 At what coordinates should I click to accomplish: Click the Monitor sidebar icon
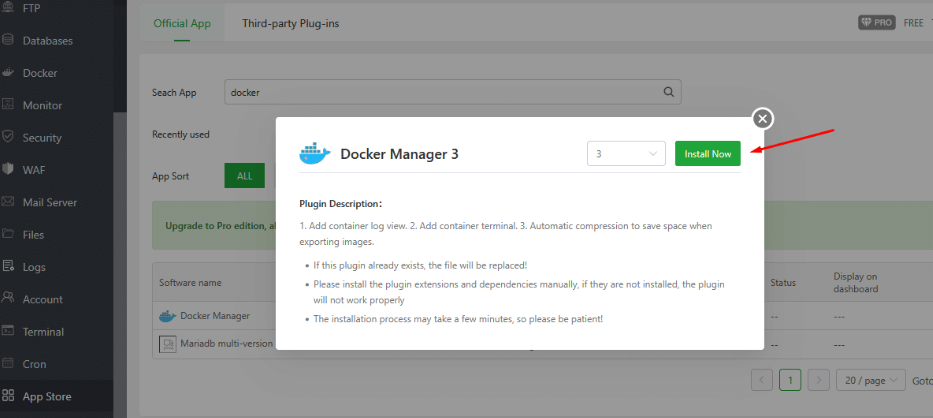(x=8, y=105)
